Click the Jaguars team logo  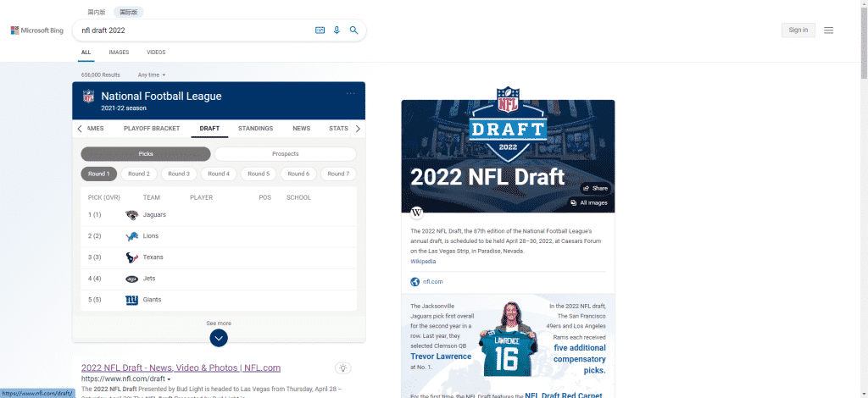[x=131, y=215]
